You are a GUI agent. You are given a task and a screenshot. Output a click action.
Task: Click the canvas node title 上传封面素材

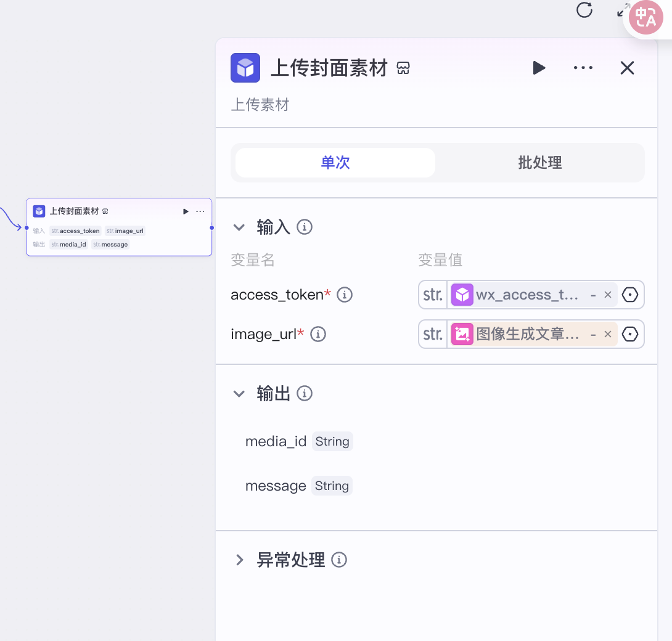[x=74, y=211]
